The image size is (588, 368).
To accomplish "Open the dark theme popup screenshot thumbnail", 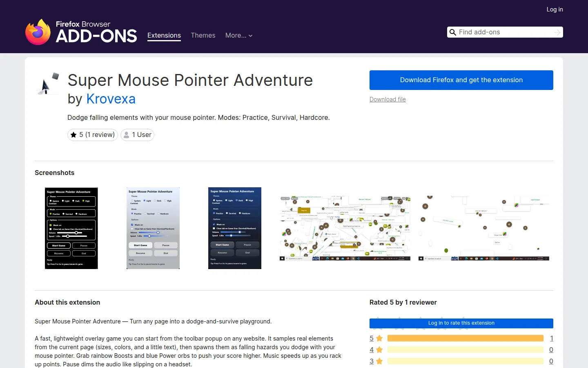I will pyautogui.click(x=71, y=228).
